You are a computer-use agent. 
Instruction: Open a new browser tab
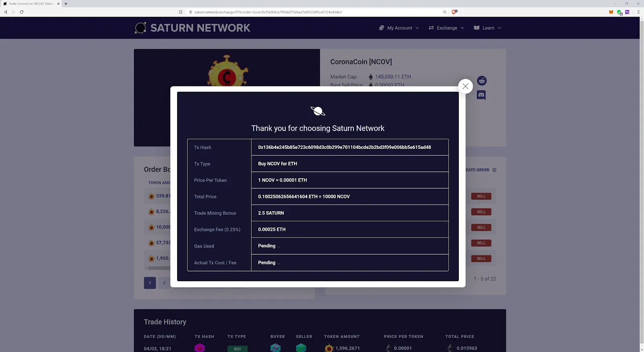coord(66,4)
